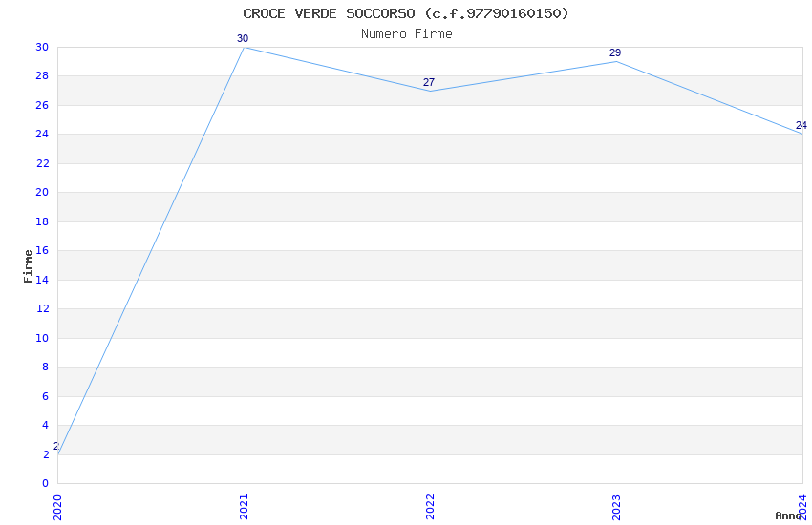Select the data label 27 above 2022
This screenshot has width=812, height=525.
429,82
